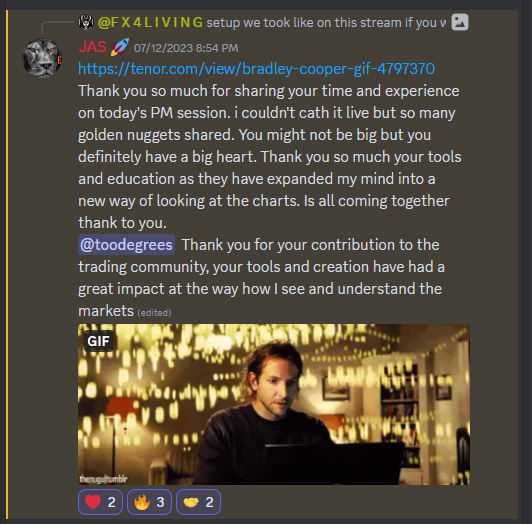Click the handshake emoji in reactions
The width and height of the screenshot is (532, 524).
point(191,502)
